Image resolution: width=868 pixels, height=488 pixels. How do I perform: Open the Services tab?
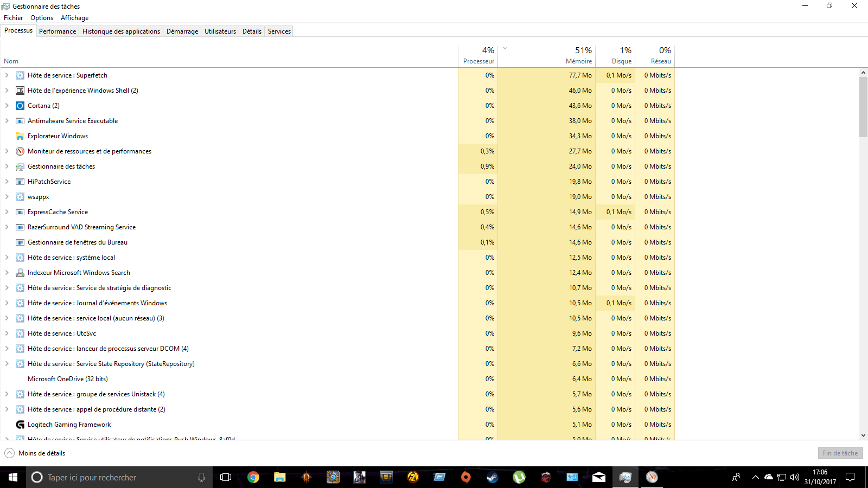[x=279, y=31]
